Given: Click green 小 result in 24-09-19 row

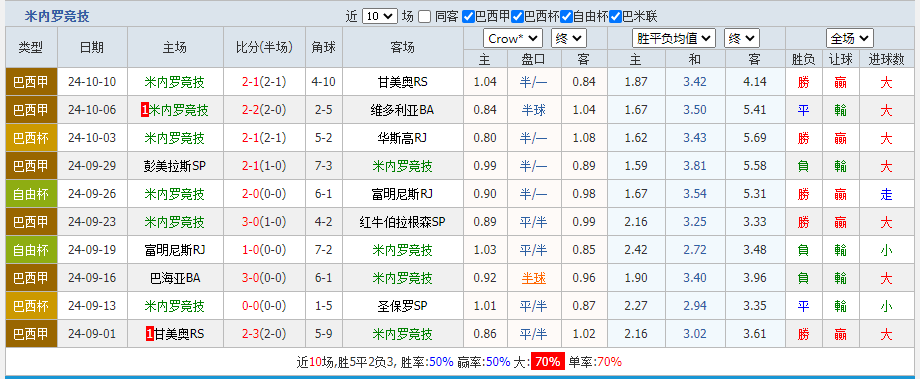Looking at the screenshot, I should pyautogui.click(x=886, y=250).
